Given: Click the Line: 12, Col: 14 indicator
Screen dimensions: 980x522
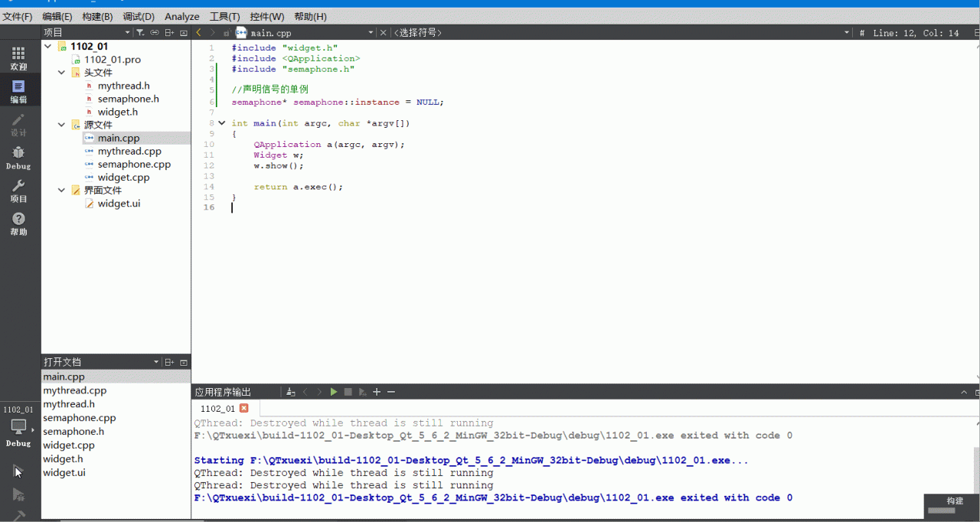Looking at the screenshot, I should click(916, 33).
